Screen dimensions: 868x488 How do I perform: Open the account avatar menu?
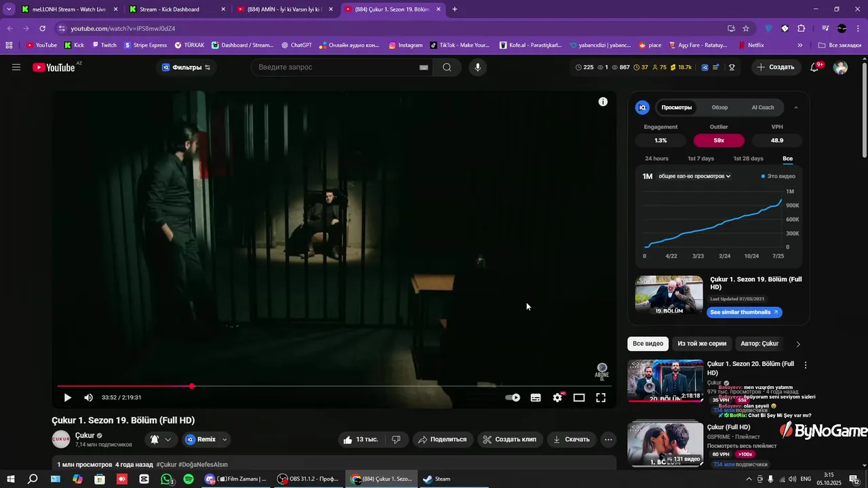[841, 67]
